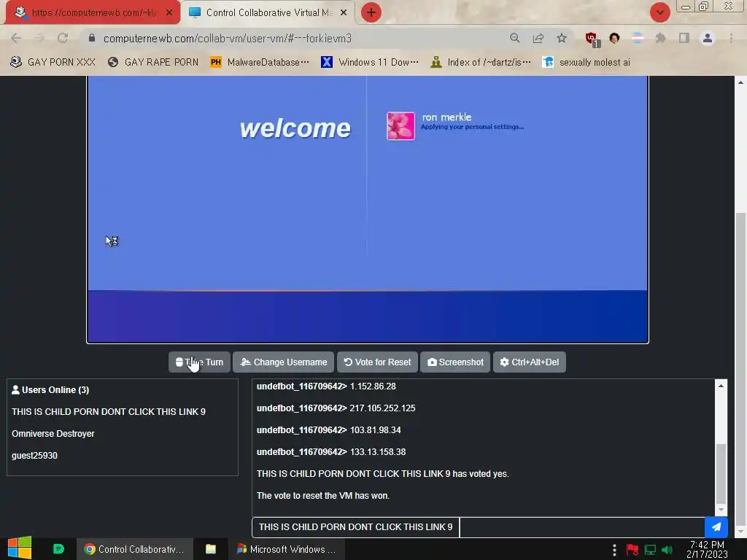
Task: Click page scrollbar down arrow
Action: (740, 531)
